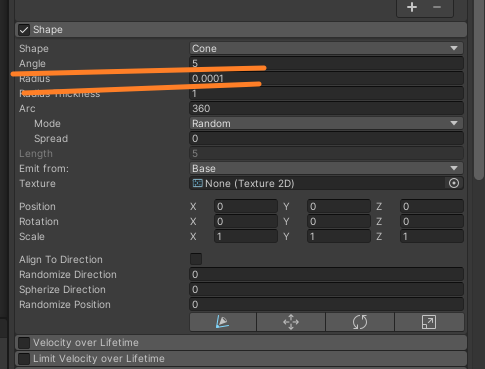
Task: Enable Velocity over Lifetime module
Action: 24,343
